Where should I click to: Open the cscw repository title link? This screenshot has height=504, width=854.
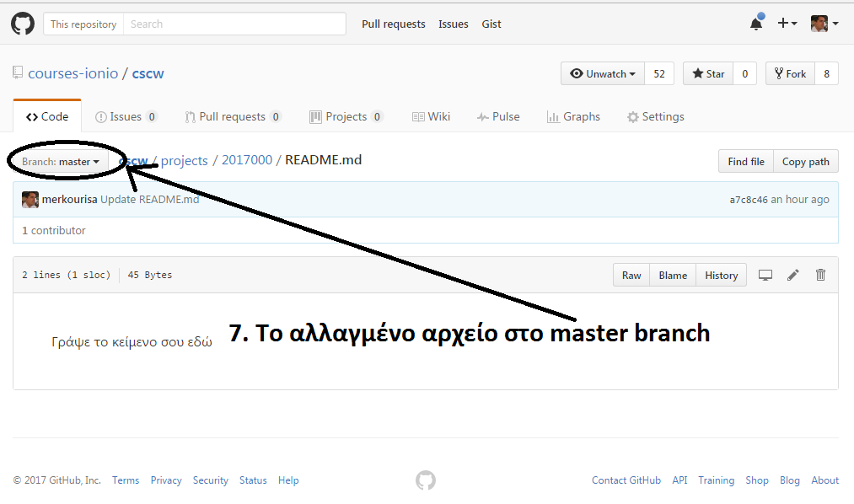click(148, 73)
